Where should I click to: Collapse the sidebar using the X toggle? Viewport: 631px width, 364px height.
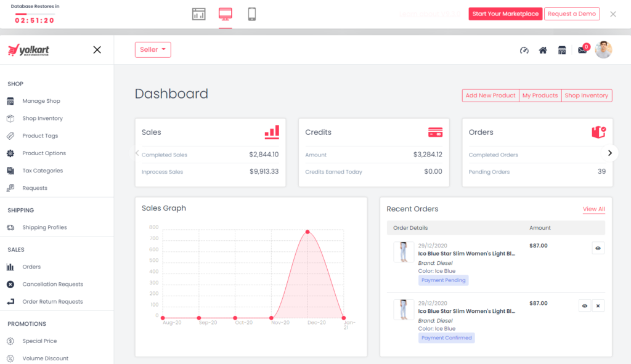97,50
